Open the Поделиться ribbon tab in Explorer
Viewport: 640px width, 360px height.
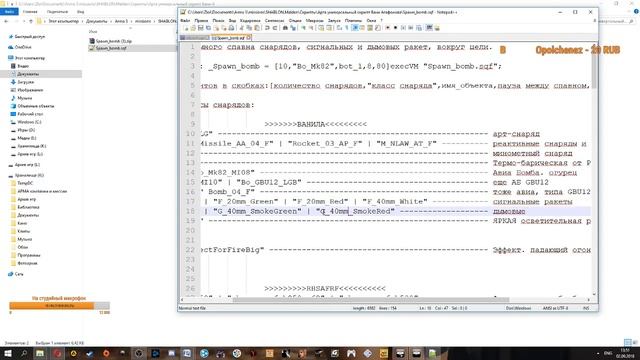pos(57,12)
